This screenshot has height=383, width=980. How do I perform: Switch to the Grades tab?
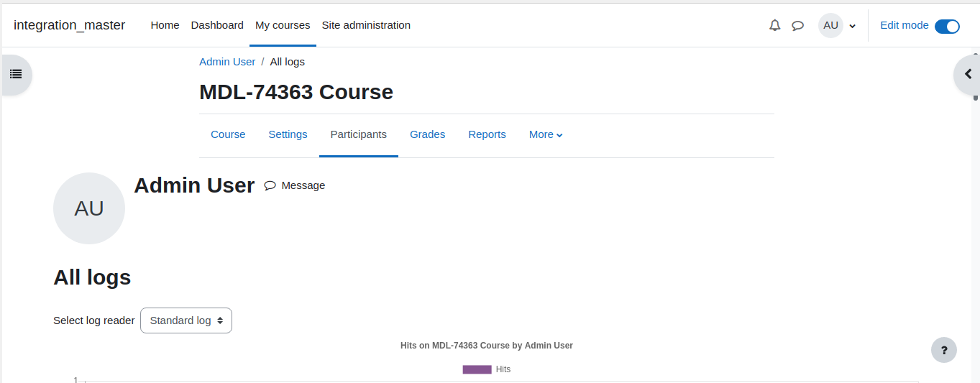(427, 134)
